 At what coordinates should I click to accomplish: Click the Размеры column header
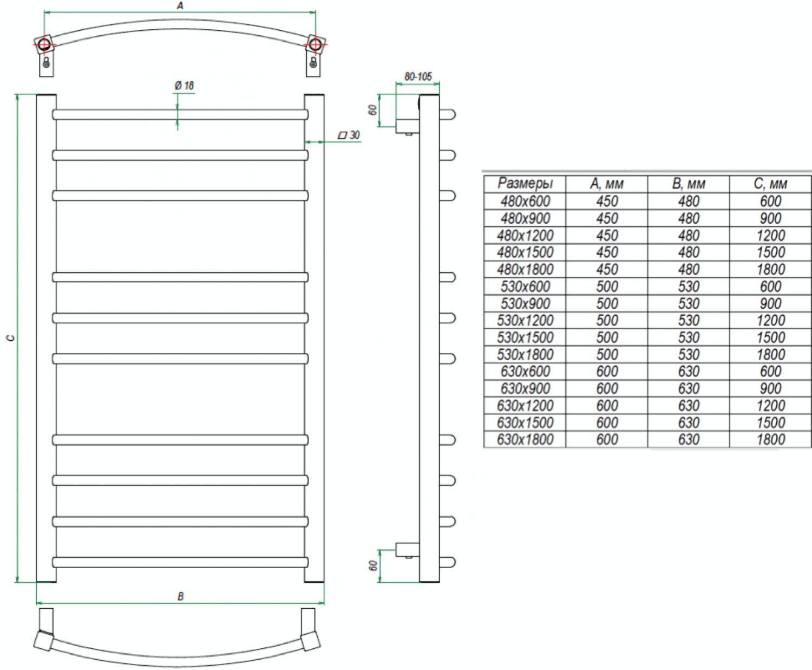[x=525, y=184]
